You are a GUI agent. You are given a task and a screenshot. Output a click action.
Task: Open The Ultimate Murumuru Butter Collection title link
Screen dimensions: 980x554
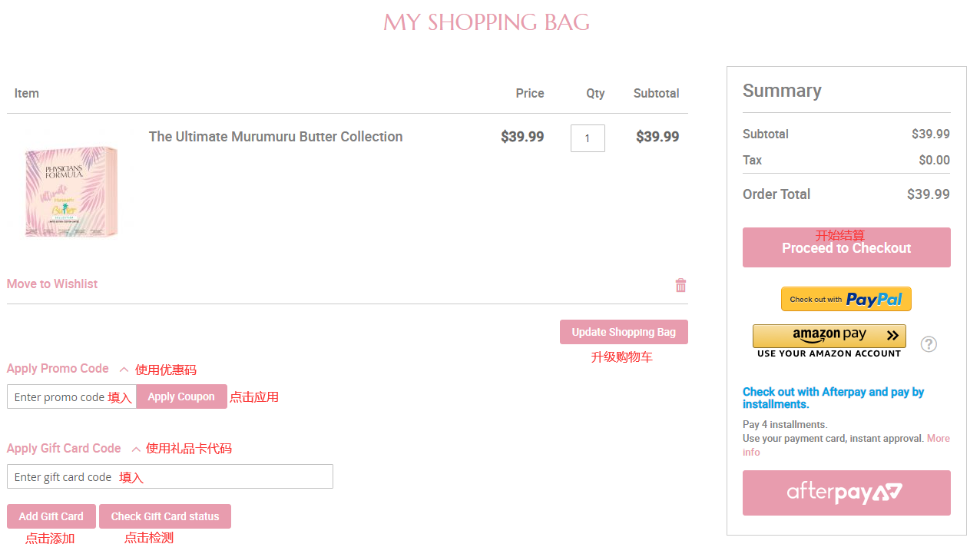click(x=275, y=137)
